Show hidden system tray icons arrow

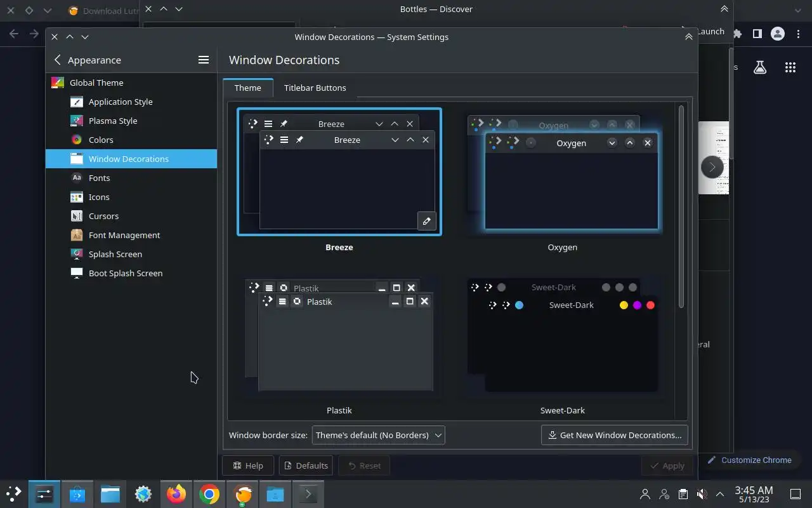point(720,494)
